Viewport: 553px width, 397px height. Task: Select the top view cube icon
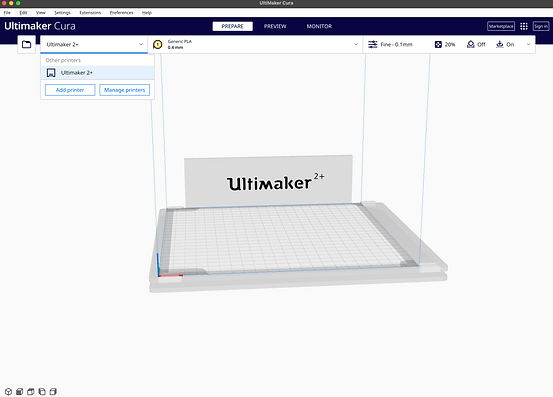point(31,392)
